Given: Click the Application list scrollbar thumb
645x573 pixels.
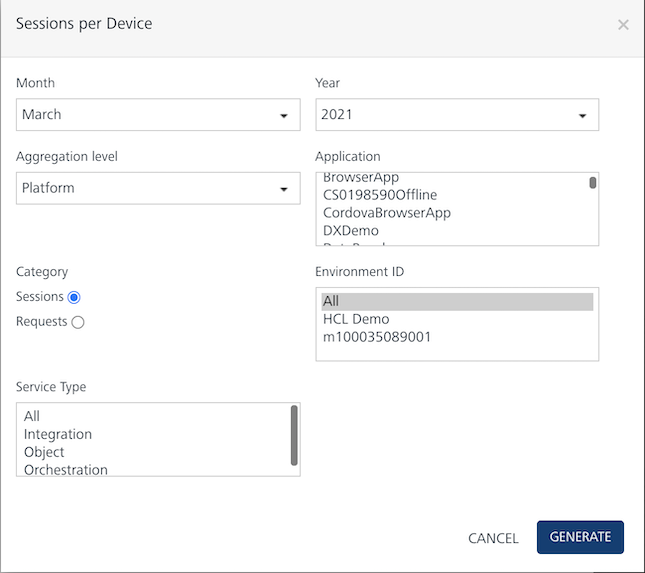Looking at the screenshot, I should (592, 183).
